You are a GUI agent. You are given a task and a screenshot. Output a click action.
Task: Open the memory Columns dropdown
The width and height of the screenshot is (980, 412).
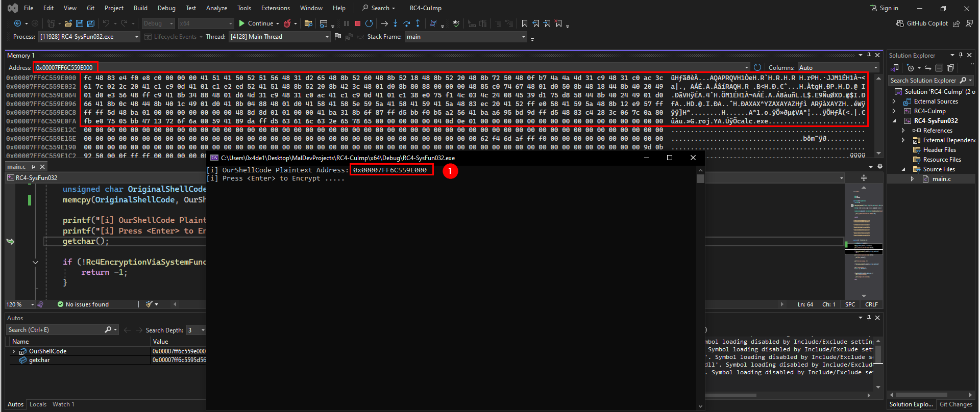(839, 67)
